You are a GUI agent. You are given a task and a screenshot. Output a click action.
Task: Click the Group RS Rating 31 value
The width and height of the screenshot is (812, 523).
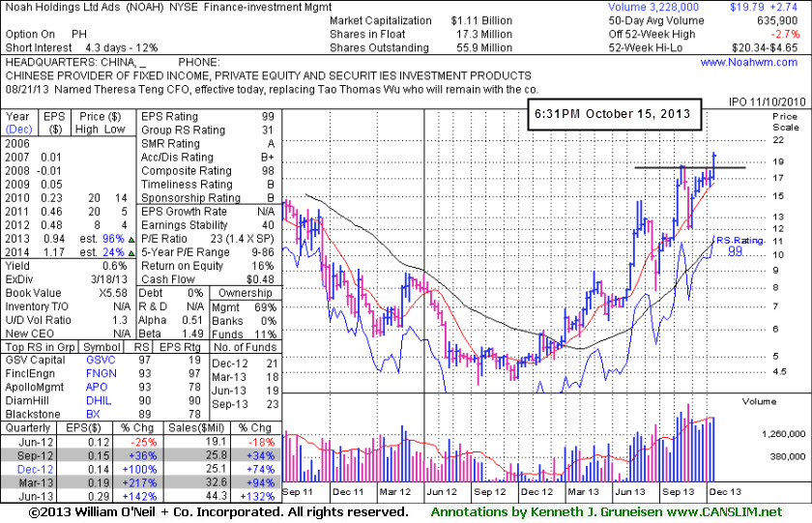[x=268, y=130]
